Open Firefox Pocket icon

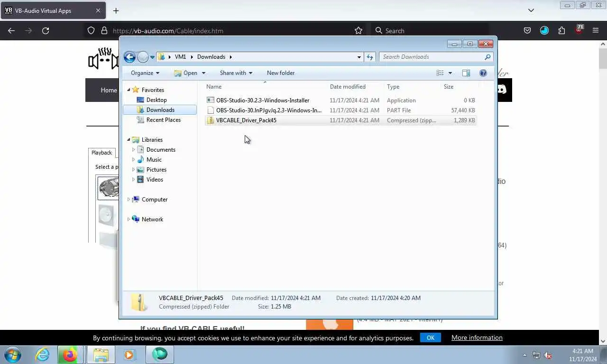point(527,31)
